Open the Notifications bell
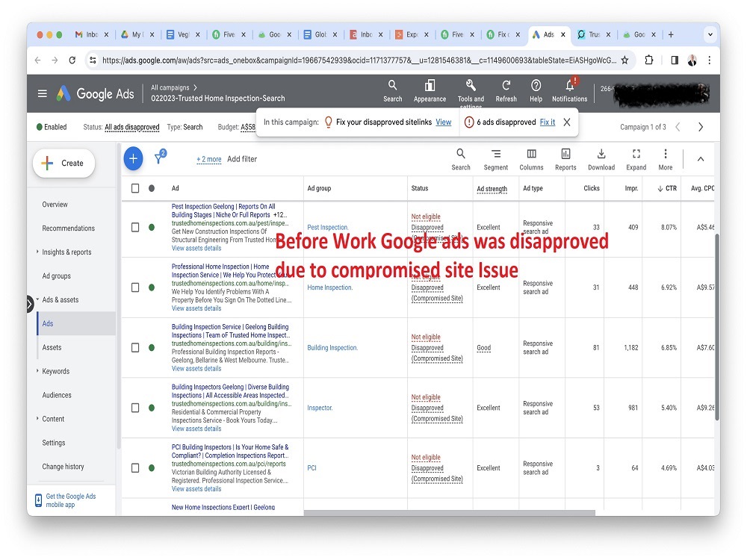Screen dimensions: 747x560 pos(570,91)
